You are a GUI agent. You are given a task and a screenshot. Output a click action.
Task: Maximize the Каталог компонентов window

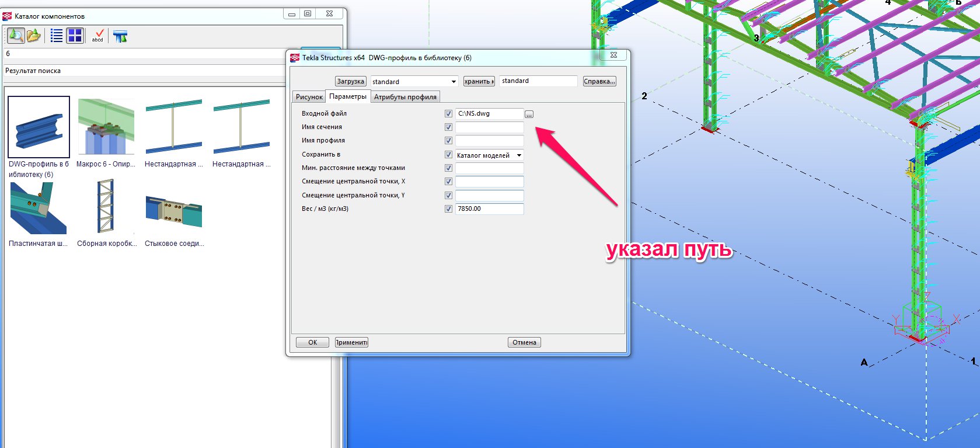coord(308,13)
